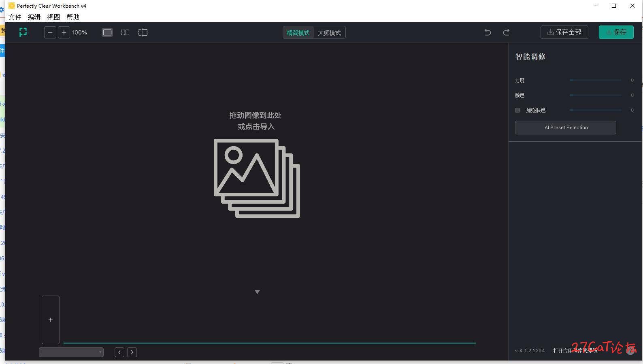Screen dimensions: 643x364
Task: Click the Perfectly Clear Workbench title bar icon
Action: pos(12,6)
